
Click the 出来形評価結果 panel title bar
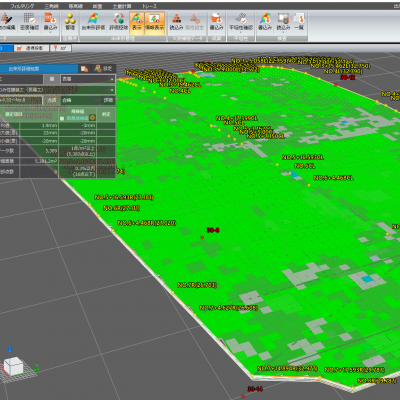click(x=39, y=69)
